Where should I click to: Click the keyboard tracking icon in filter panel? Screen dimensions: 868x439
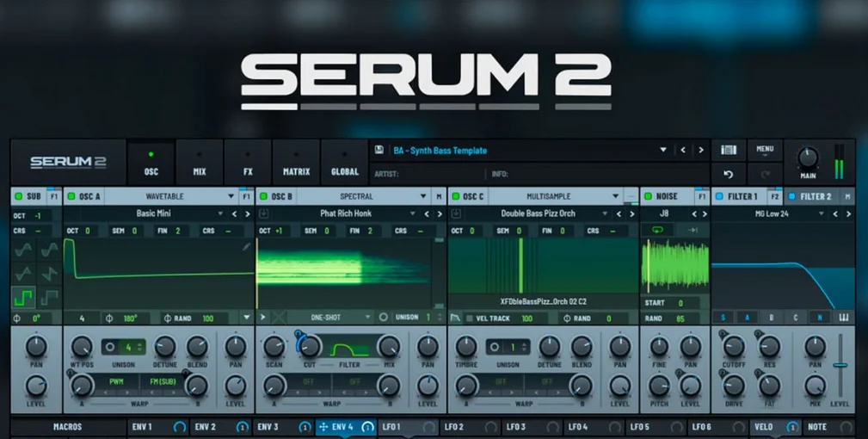844,318
